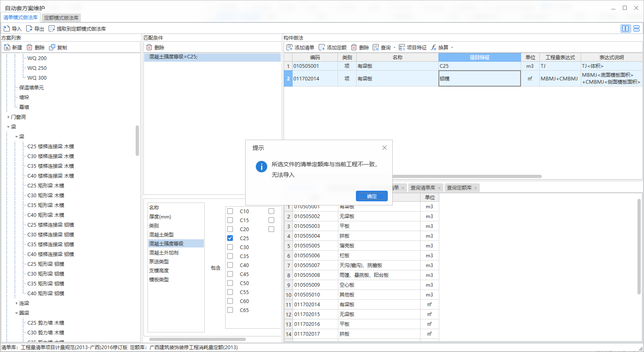
Task: Click the 确定 button in dialog
Action: tap(372, 196)
